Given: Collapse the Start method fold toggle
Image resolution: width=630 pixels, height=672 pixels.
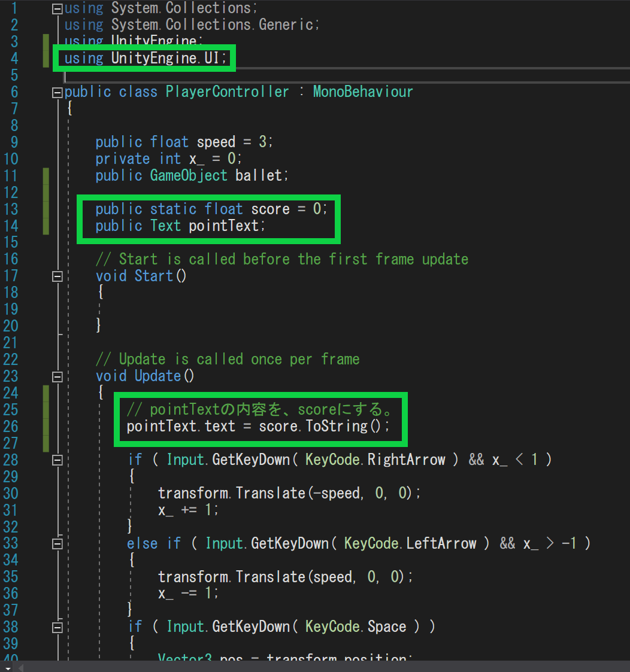Looking at the screenshot, I should point(57,276).
